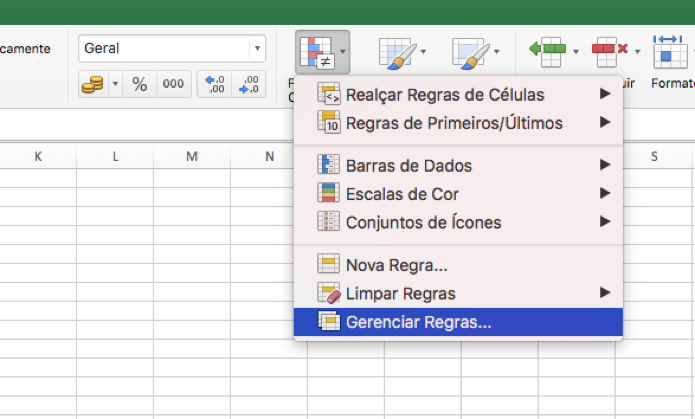Select column K header
This screenshot has width=695, height=419.
pyautogui.click(x=38, y=156)
